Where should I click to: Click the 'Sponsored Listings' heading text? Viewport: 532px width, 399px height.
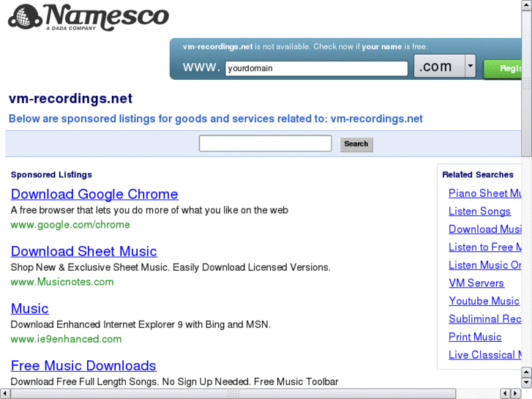(51, 174)
